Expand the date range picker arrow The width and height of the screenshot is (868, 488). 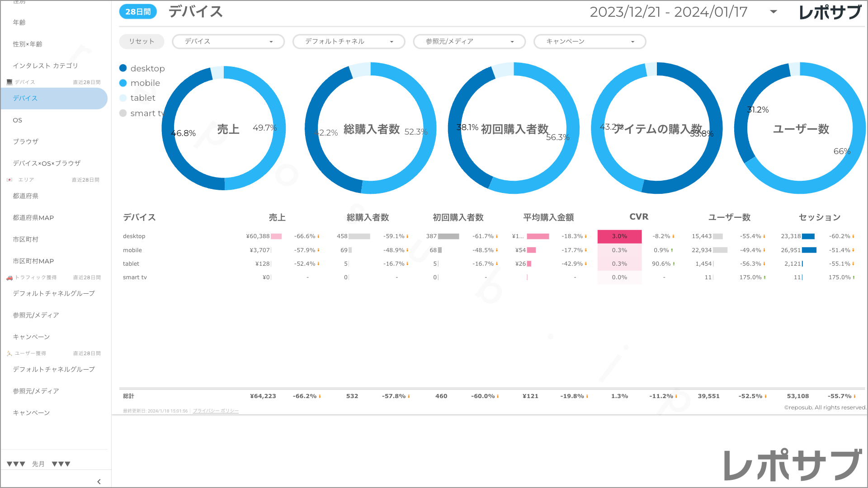(x=774, y=12)
